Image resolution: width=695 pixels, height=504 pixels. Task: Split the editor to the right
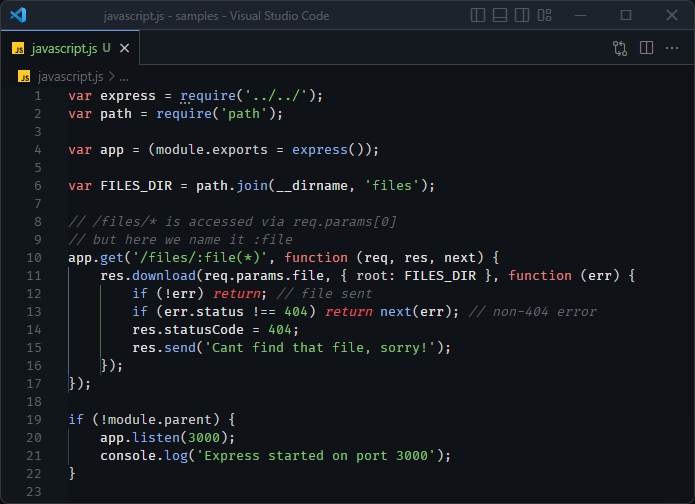[646, 48]
